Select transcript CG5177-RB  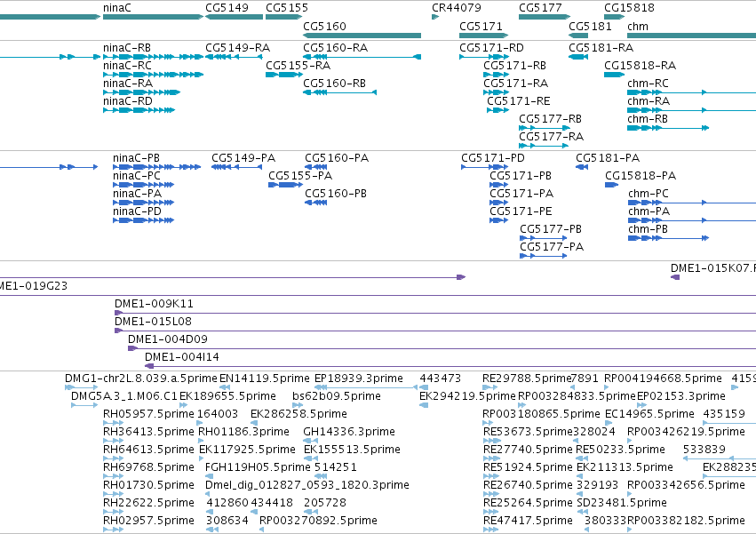[x=550, y=119]
